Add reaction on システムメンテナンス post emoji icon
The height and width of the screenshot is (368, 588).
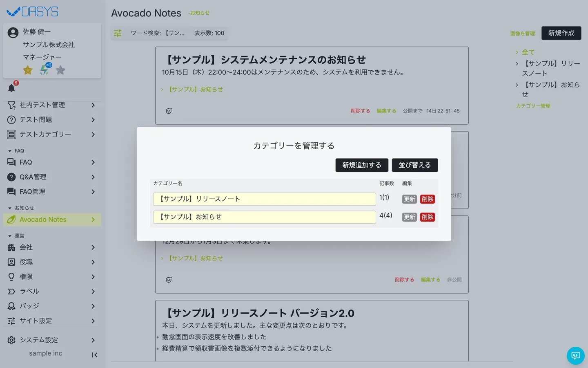tap(169, 111)
